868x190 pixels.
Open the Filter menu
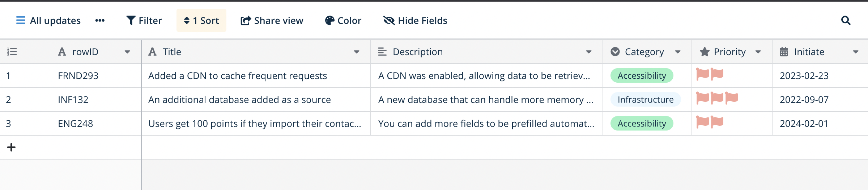coord(144,21)
